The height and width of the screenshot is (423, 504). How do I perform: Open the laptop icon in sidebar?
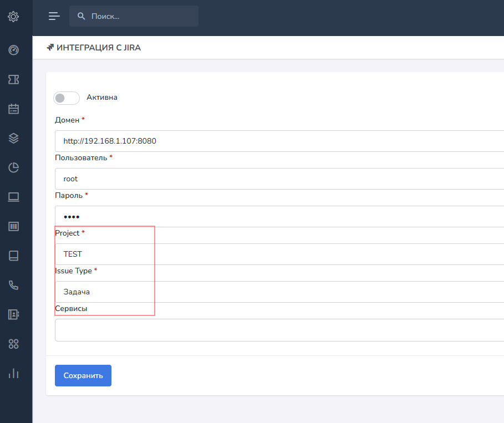coord(14,197)
